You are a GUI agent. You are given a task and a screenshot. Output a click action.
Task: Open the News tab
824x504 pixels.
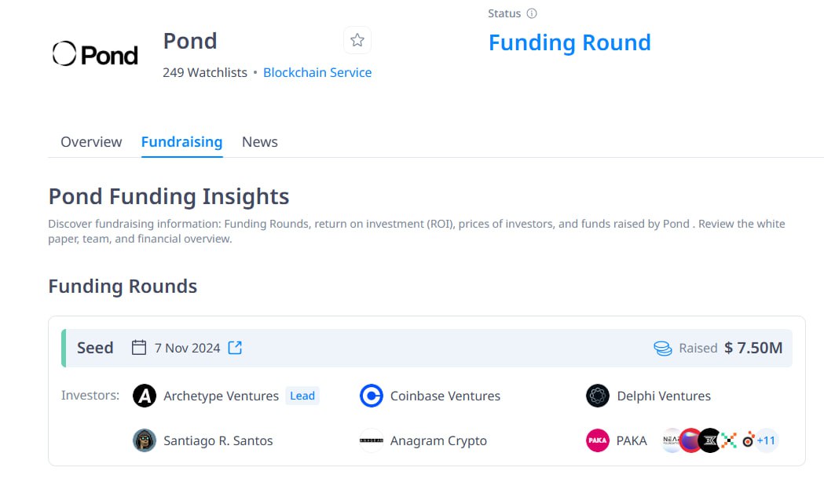259,142
